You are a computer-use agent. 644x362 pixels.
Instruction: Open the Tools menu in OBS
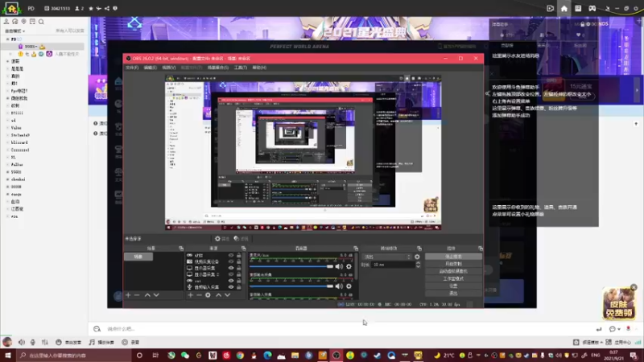(x=240, y=68)
